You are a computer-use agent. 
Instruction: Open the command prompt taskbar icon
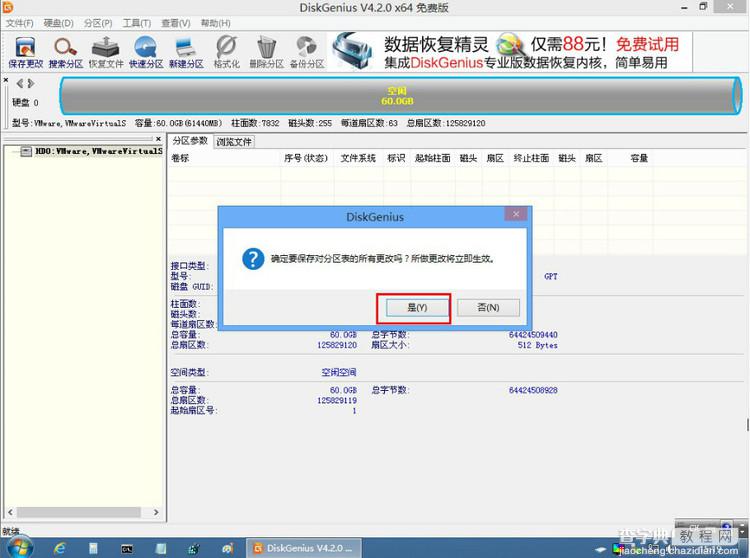127,549
